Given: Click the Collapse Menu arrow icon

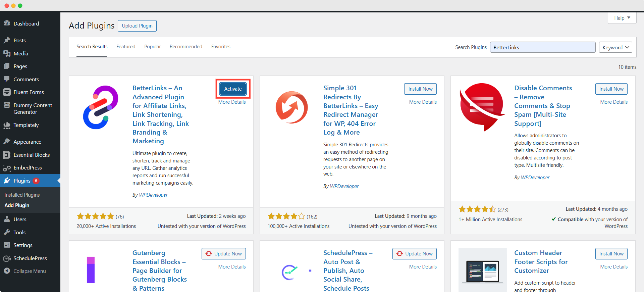Looking at the screenshot, I should click(x=7, y=271).
